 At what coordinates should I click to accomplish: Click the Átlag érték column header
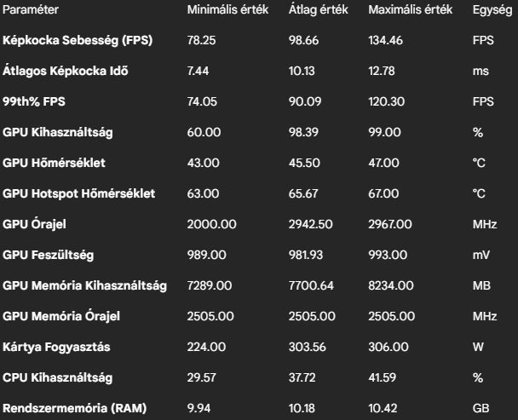click(x=318, y=9)
